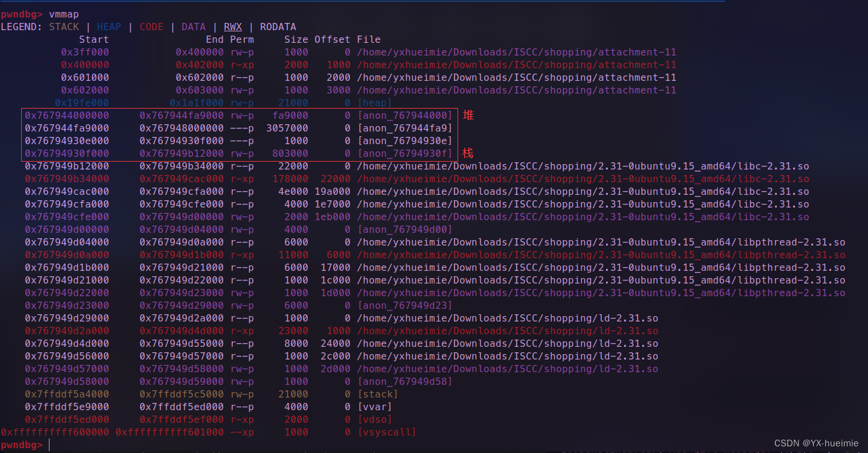Screen dimensions: 868x453
Task: Click the [stack] file label
Action: (378, 394)
